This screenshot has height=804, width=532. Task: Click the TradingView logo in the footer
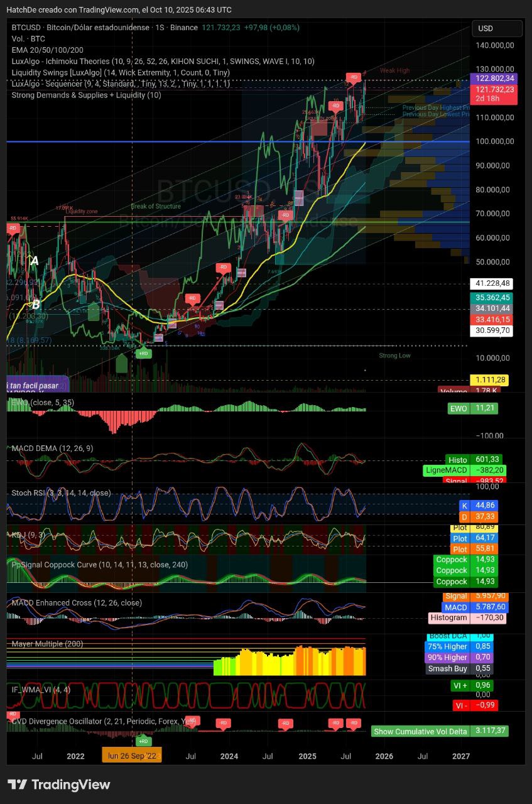pos(58,785)
